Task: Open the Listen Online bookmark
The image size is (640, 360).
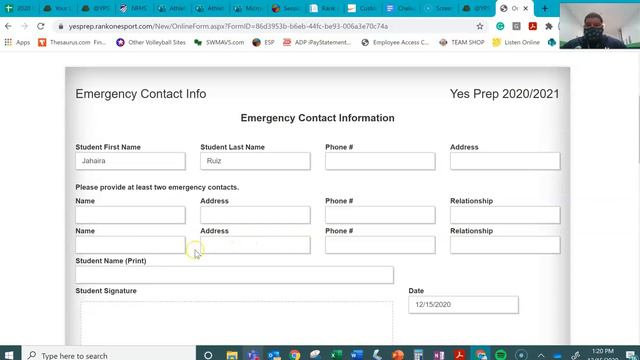Action: (516, 42)
